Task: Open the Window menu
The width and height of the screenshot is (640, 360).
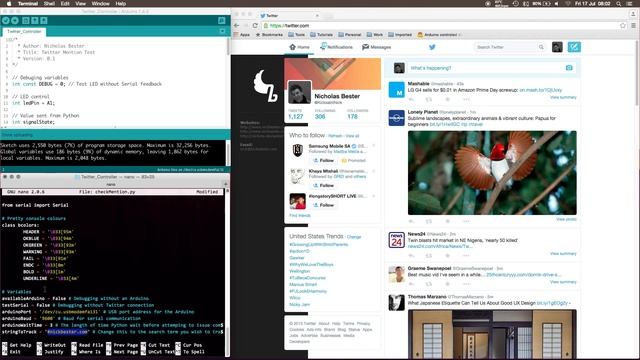Action: click(100, 3)
